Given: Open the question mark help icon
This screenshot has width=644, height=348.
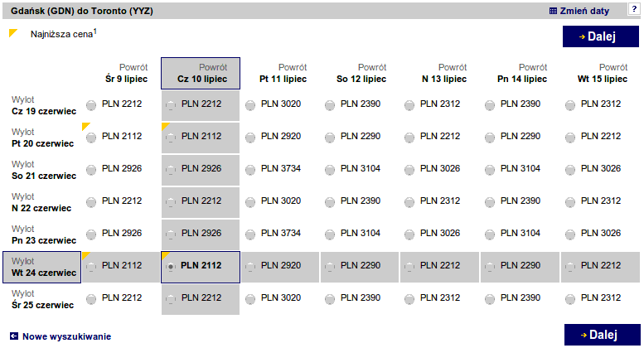Looking at the screenshot, I should coord(634,9).
